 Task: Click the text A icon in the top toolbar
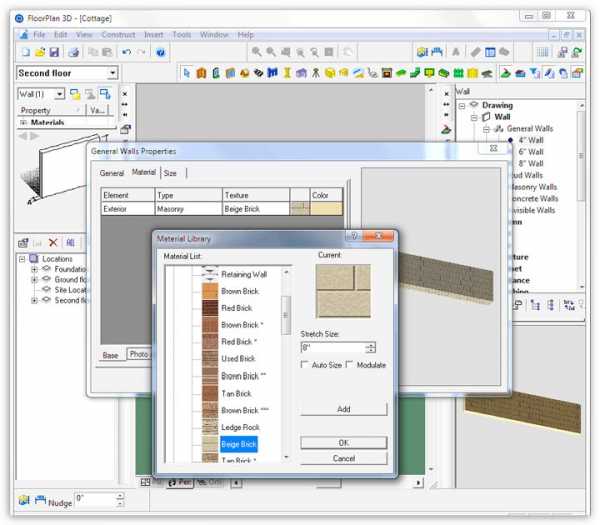point(456,52)
